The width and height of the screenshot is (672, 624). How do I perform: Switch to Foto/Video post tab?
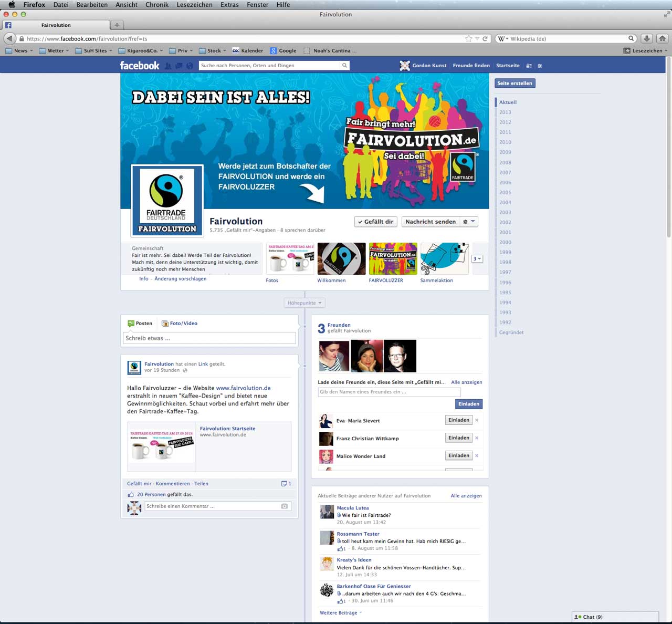tap(180, 324)
